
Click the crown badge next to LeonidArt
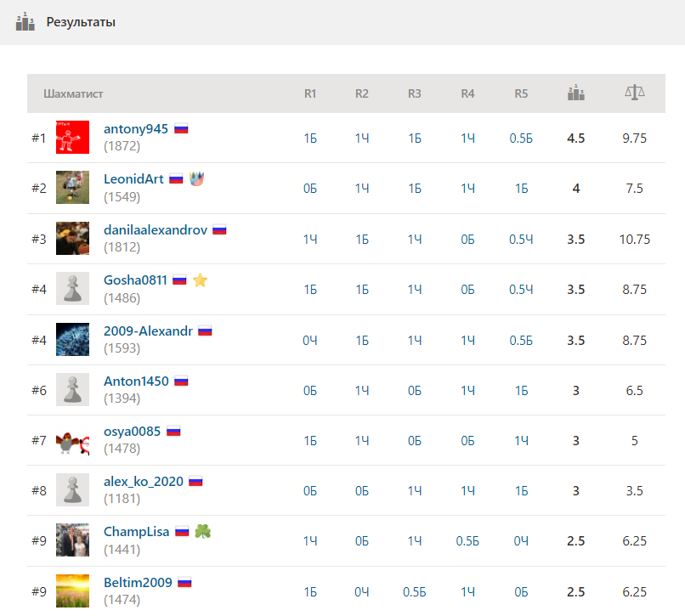(x=196, y=178)
